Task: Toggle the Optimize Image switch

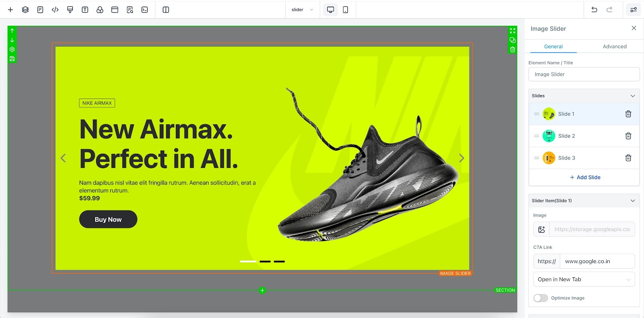Action: pyautogui.click(x=541, y=298)
